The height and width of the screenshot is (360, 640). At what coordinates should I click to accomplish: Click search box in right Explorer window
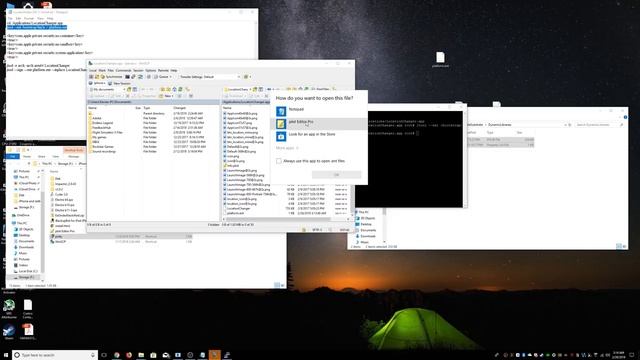point(599,124)
